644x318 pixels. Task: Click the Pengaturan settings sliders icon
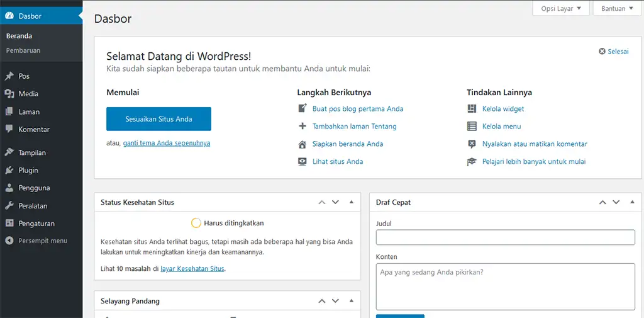(x=9, y=224)
